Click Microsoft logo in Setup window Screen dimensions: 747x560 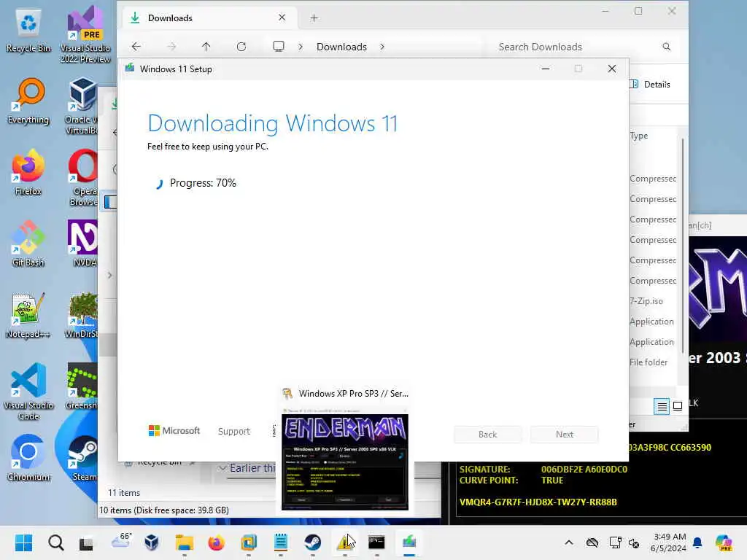(x=174, y=430)
